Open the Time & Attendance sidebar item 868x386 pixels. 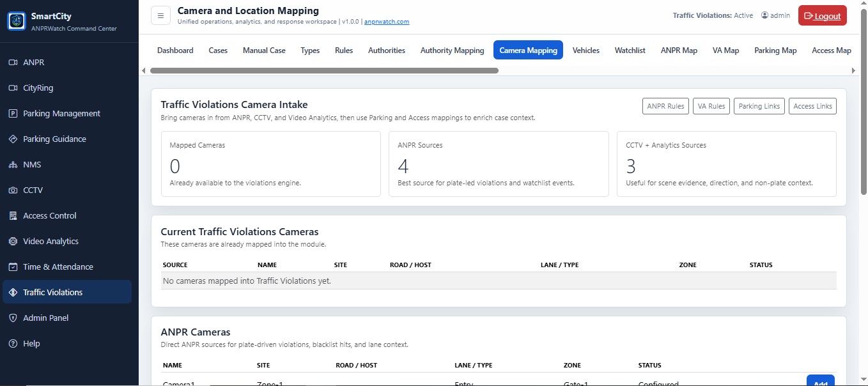point(67,267)
